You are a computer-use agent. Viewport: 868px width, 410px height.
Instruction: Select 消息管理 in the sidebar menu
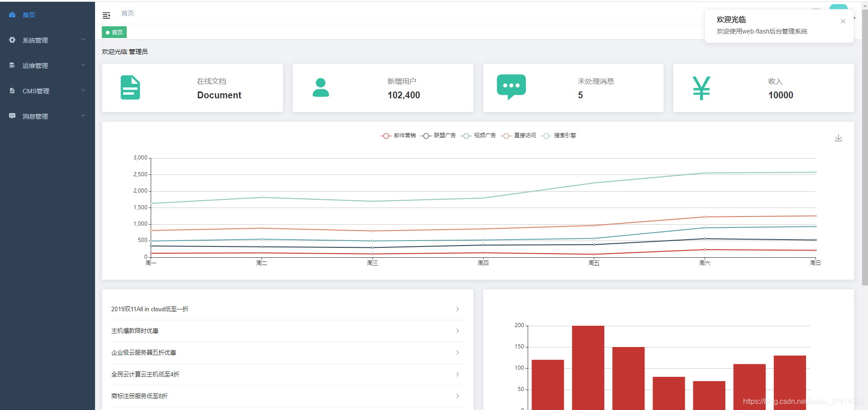(x=48, y=116)
